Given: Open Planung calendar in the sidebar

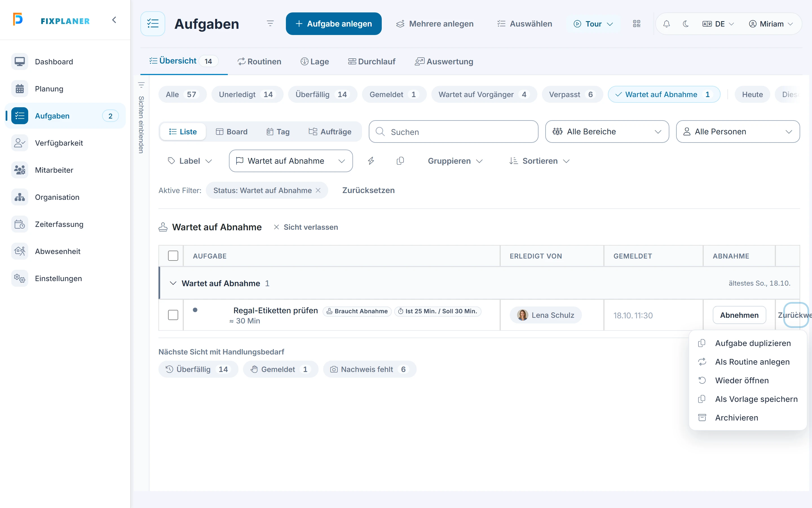Looking at the screenshot, I should 65,89.
